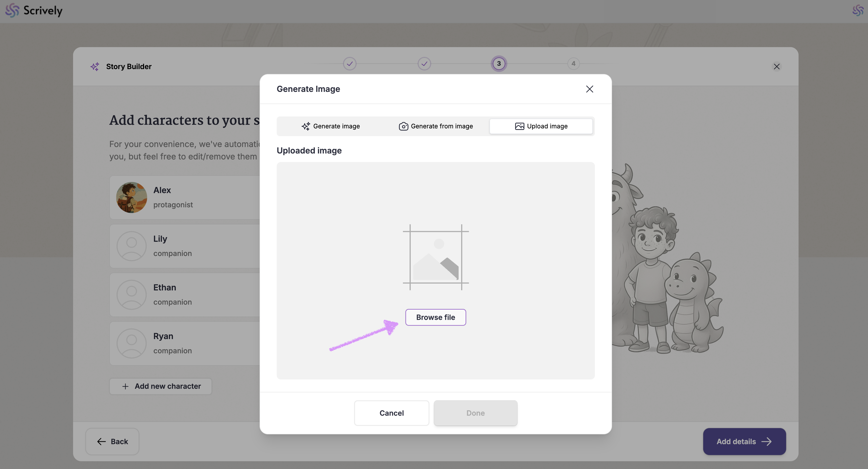Switch to Generate from image tab
The height and width of the screenshot is (469, 868).
point(436,126)
